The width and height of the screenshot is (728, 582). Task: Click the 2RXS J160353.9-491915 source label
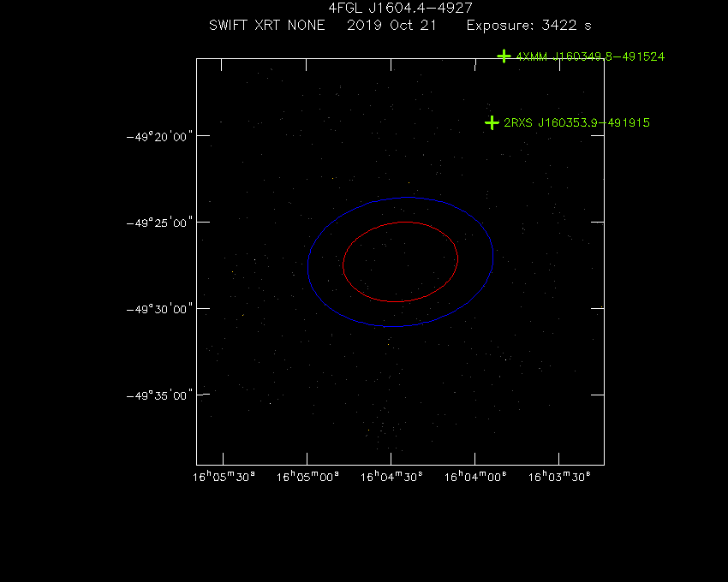click(x=576, y=122)
